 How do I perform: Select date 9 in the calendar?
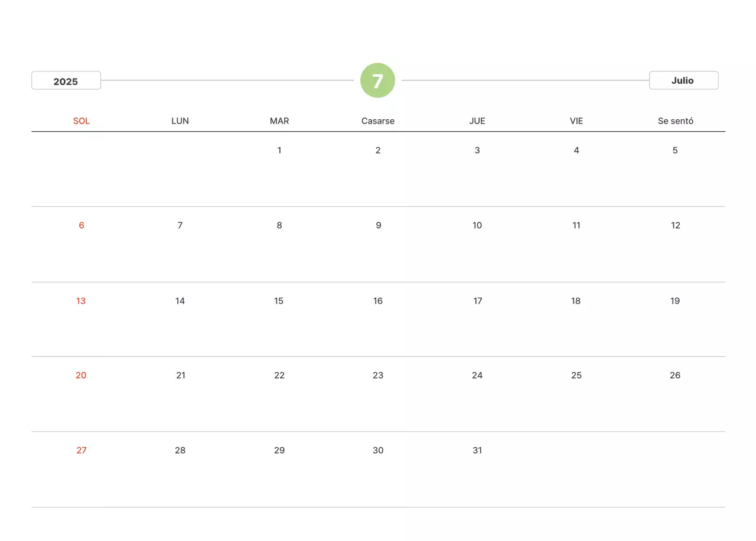point(378,225)
